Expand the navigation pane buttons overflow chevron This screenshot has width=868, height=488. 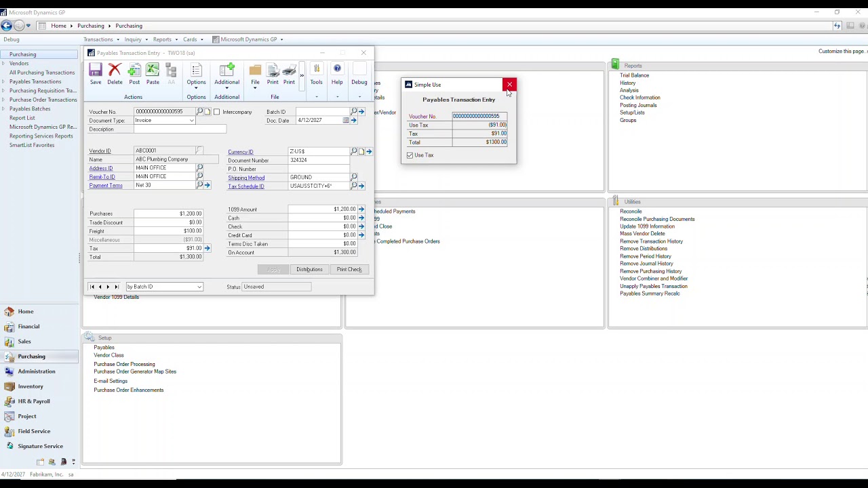coord(73,462)
